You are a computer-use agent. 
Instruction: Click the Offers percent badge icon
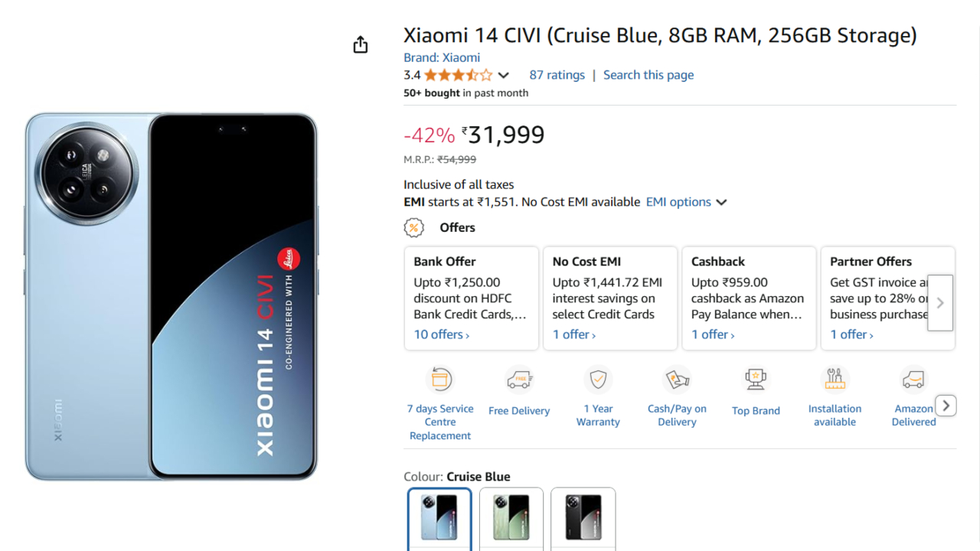click(414, 227)
